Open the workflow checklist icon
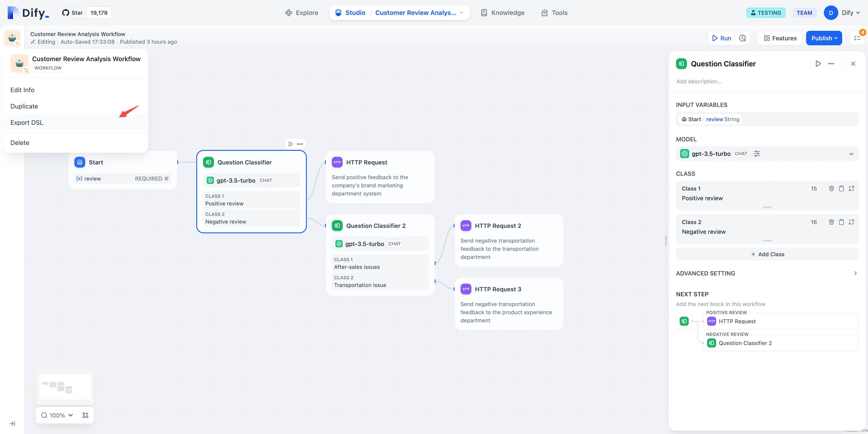 point(857,38)
